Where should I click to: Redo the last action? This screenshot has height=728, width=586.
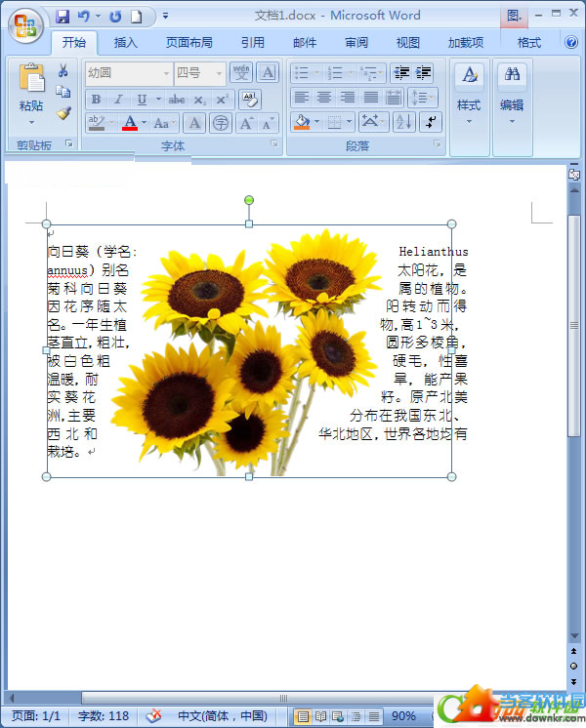tap(115, 17)
